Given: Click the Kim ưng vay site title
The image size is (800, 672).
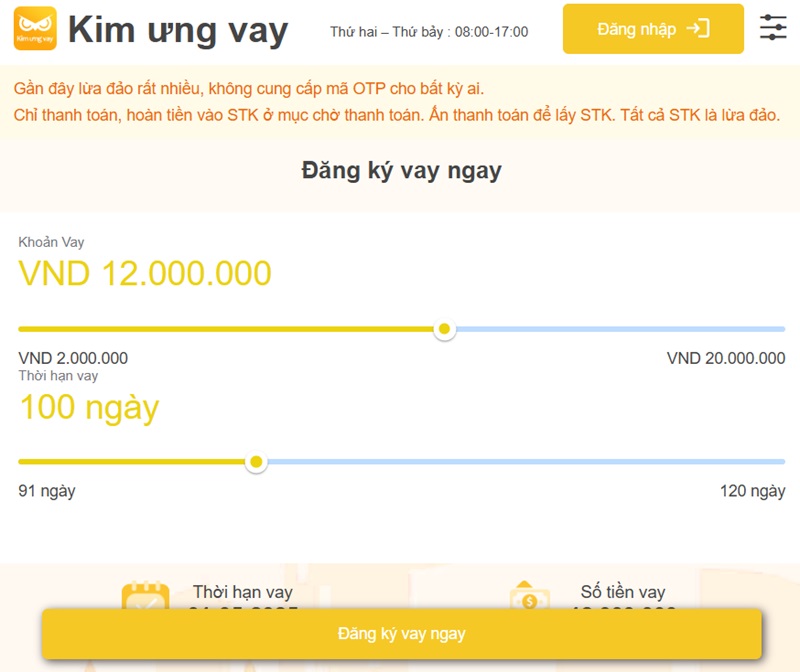Looking at the screenshot, I should [178, 31].
